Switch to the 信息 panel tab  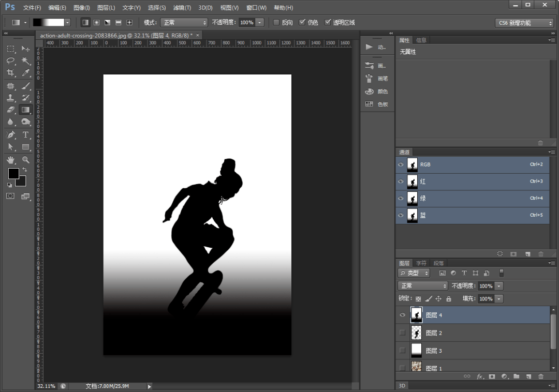click(x=421, y=40)
